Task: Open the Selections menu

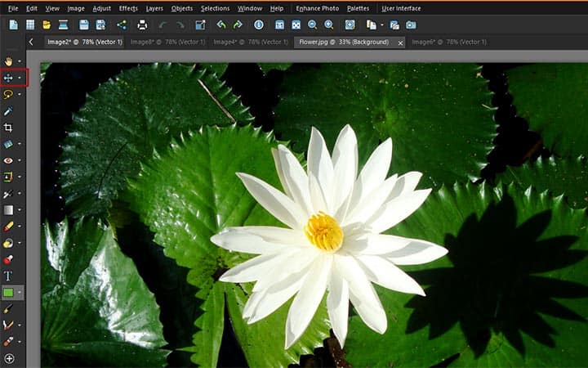Action: tap(216, 8)
